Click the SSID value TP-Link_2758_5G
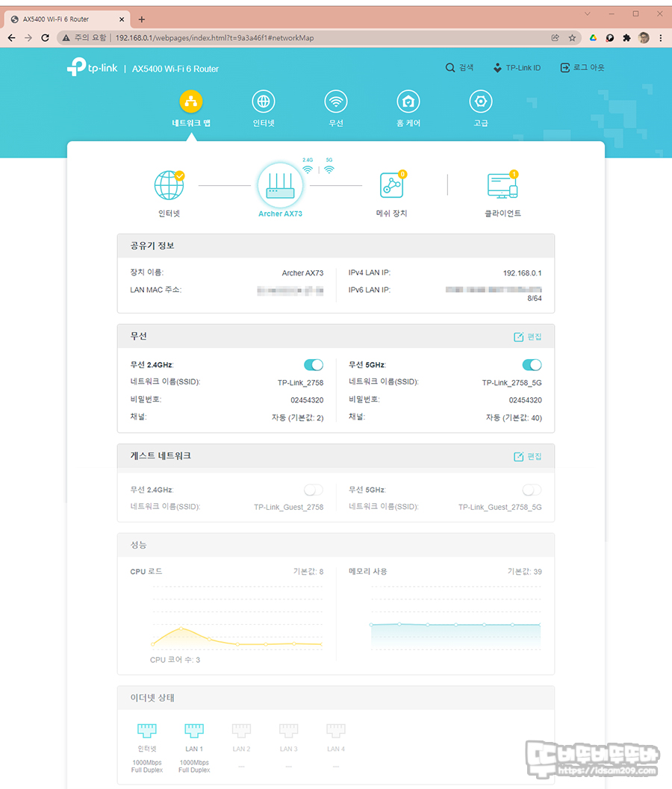The image size is (672, 789). tap(512, 382)
